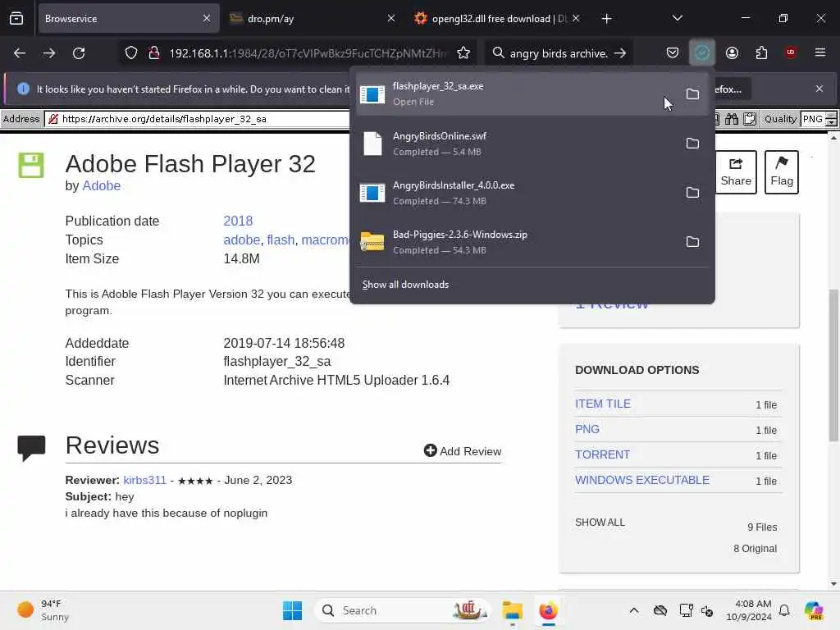
Task: Bookmark this page with star icon
Action: [x=463, y=53]
